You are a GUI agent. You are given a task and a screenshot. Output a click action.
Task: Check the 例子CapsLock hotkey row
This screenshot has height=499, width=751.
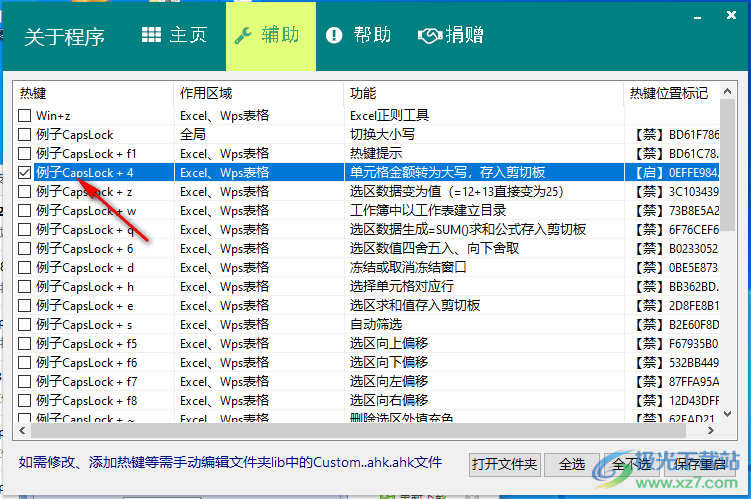(x=24, y=135)
